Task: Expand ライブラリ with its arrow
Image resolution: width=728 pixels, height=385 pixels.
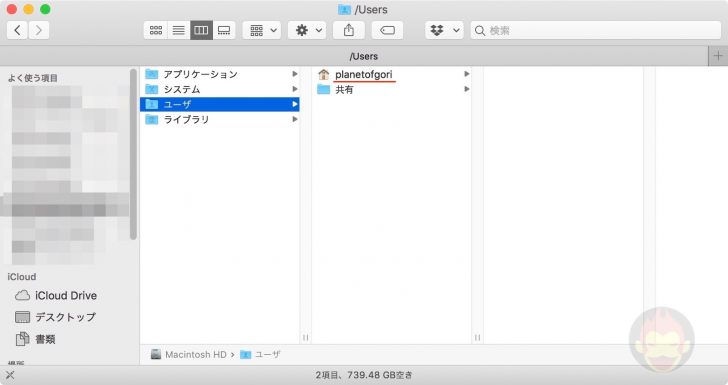Action: [295, 119]
